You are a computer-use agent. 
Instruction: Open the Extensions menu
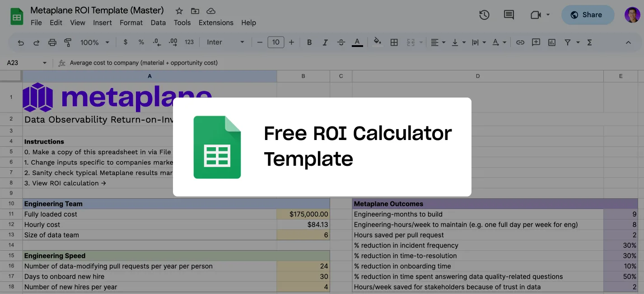pos(216,23)
